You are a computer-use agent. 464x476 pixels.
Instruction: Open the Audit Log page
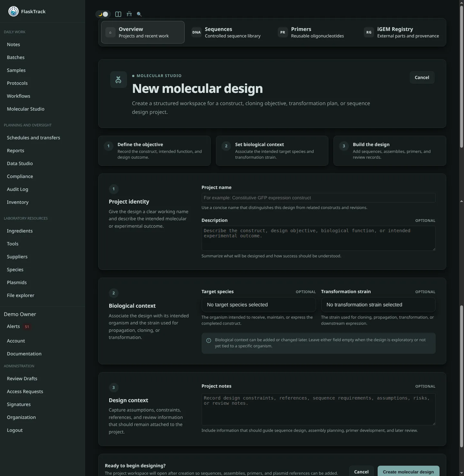(x=17, y=189)
